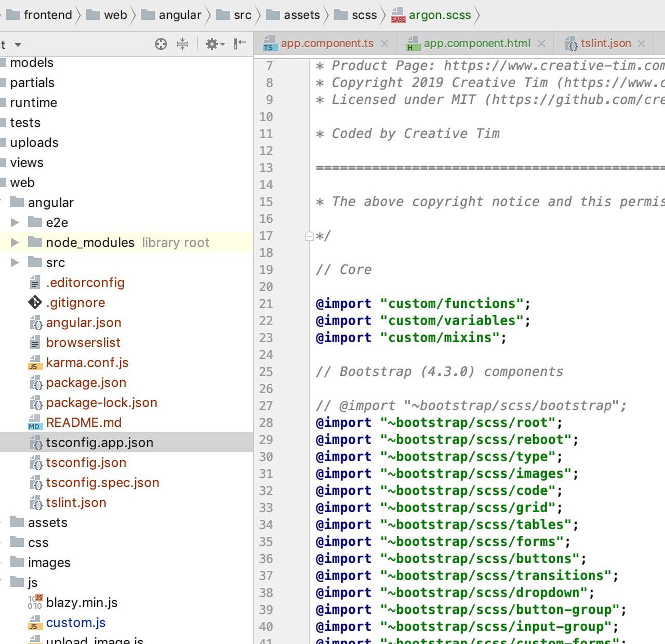Toggle the comment fold marker at line 17
This screenshot has width=665, height=644.
coord(309,236)
